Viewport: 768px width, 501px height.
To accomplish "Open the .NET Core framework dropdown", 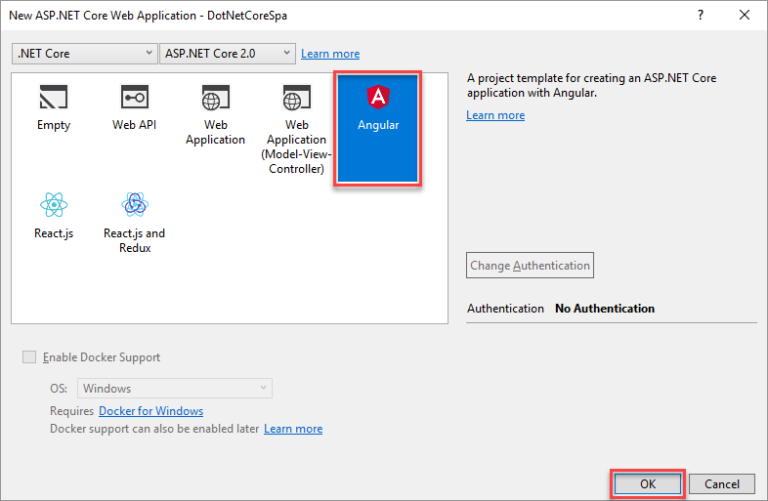I will click(84, 53).
